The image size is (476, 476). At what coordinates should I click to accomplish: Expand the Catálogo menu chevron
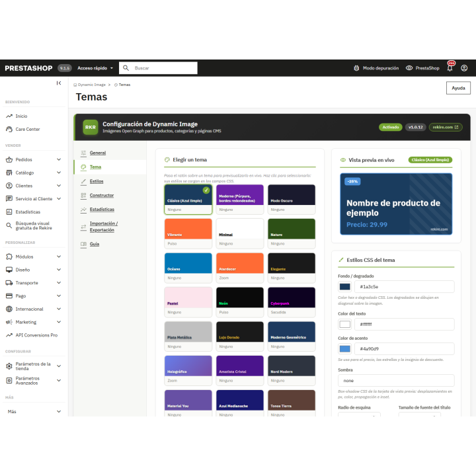tap(59, 173)
